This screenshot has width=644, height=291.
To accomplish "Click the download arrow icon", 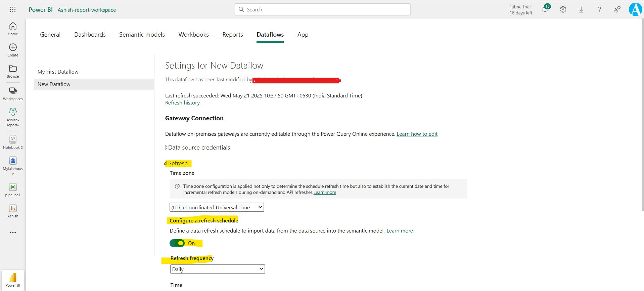I will (x=581, y=10).
